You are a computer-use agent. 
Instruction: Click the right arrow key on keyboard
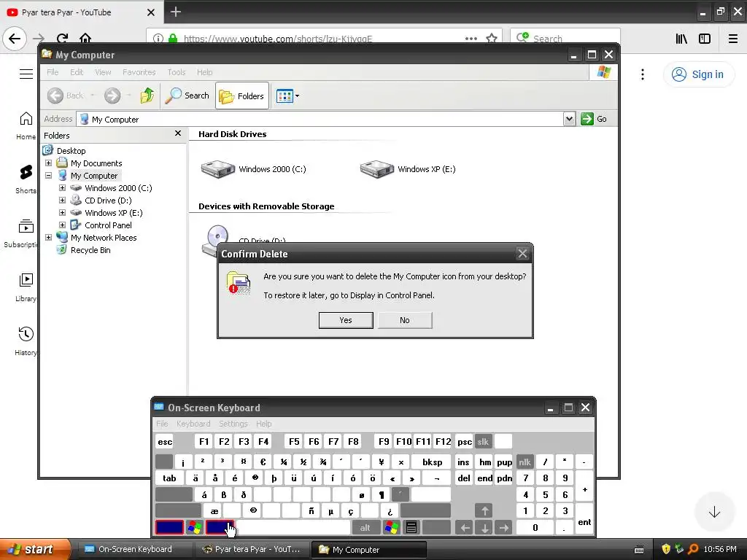click(503, 527)
